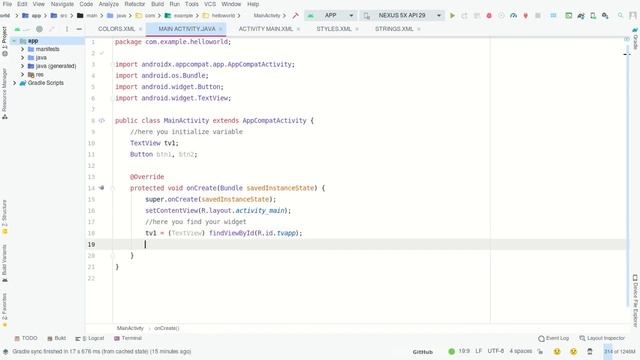Click the red Debug bug icon
The width and height of the screenshot is (640, 360).
coord(489,16)
